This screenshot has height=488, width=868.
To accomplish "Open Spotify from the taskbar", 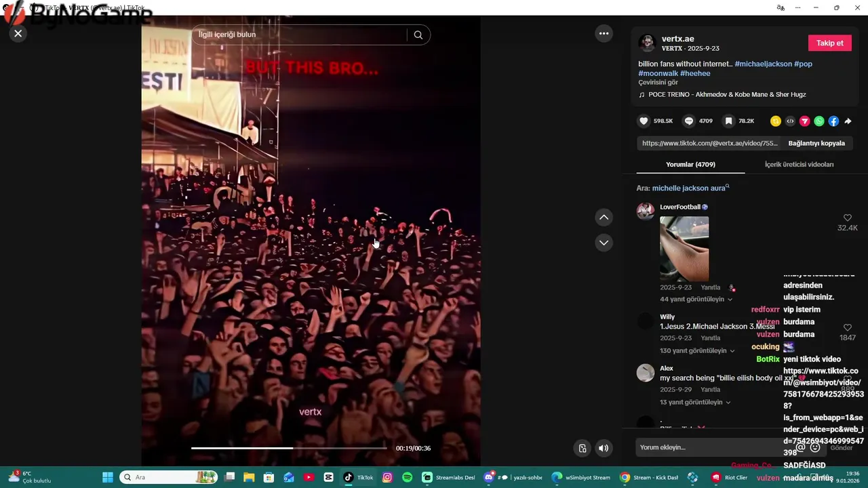I will tap(407, 477).
